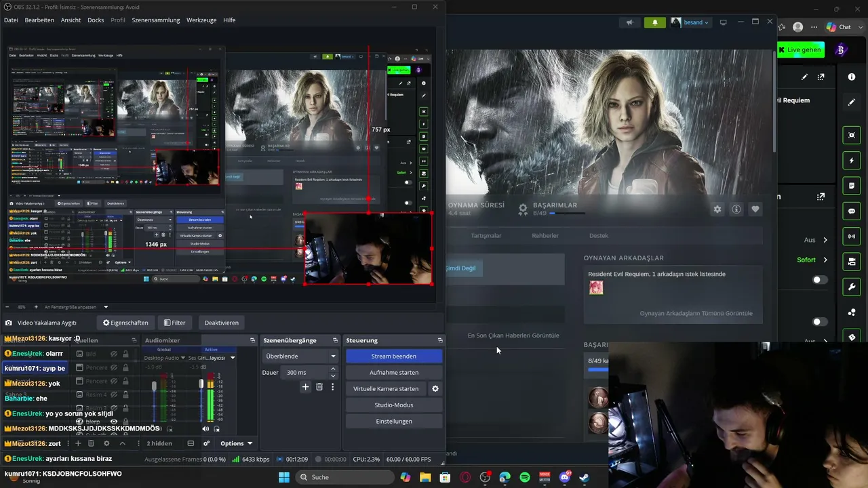This screenshot has width=868, height=488.
Task: Open the Tartışmalar tab in Steam
Action: click(x=486, y=236)
